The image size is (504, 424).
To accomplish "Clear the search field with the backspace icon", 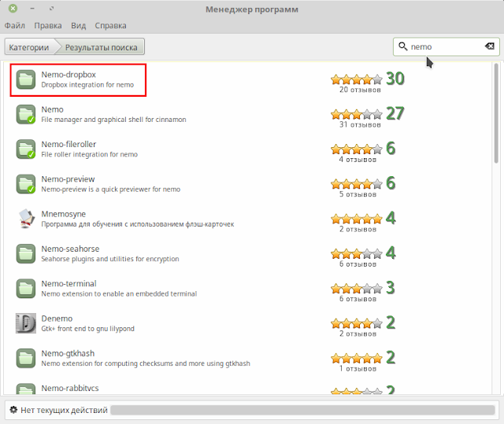I will tap(489, 46).
